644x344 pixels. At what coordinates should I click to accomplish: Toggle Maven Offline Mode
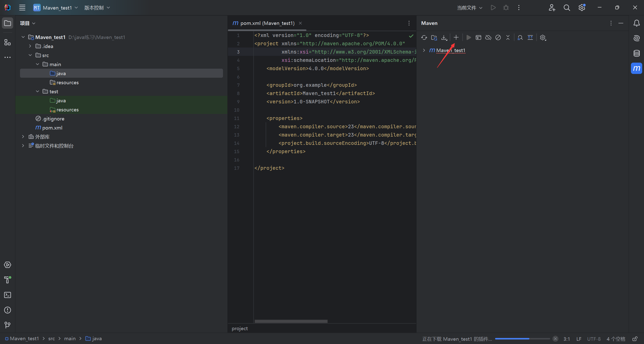pos(488,38)
